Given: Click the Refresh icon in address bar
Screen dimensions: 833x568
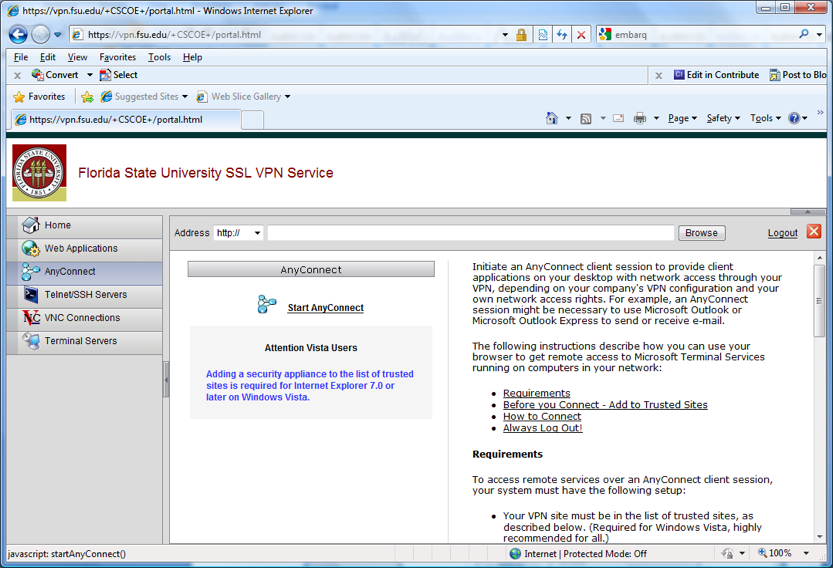Looking at the screenshot, I should [562, 35].
